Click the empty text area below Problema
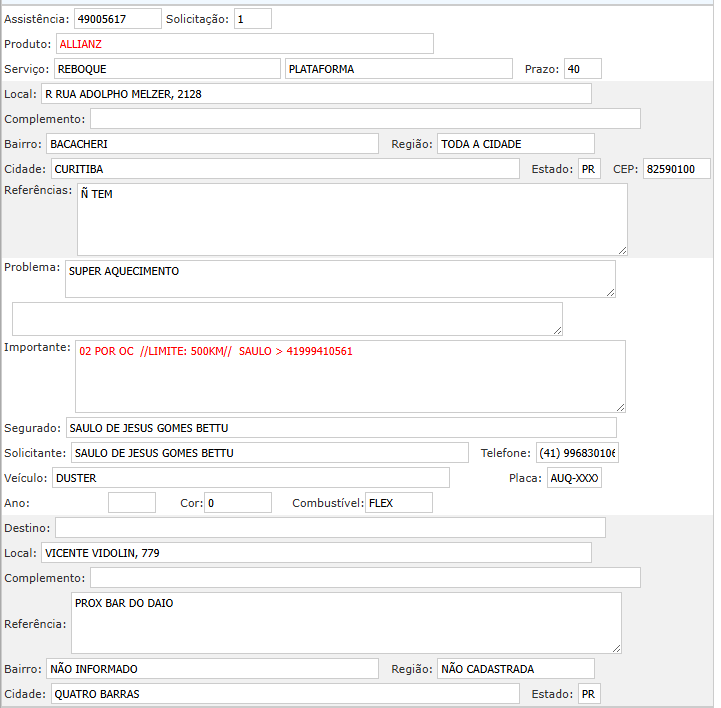Screen dimensions: 721x708 [x=287, y=319]
